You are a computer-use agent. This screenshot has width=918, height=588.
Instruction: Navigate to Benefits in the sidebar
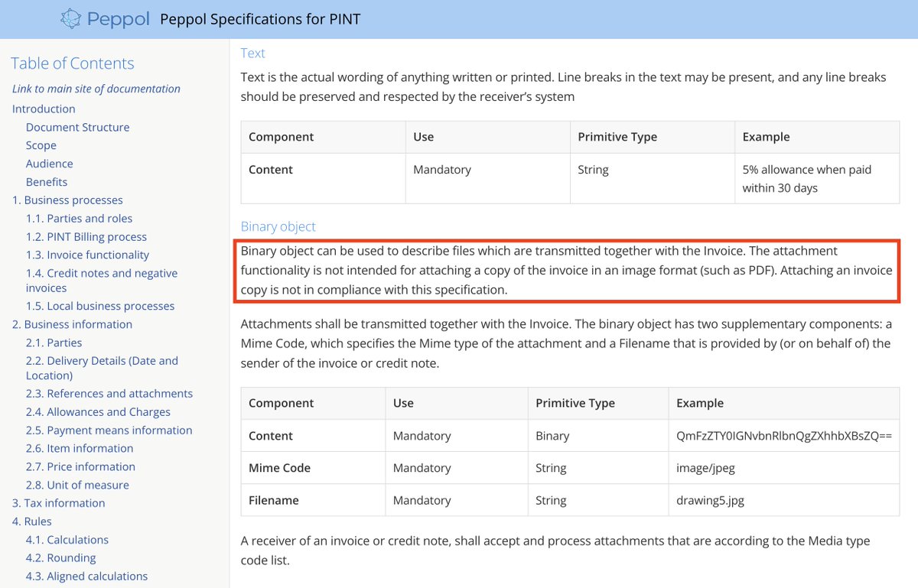(47, 182)
